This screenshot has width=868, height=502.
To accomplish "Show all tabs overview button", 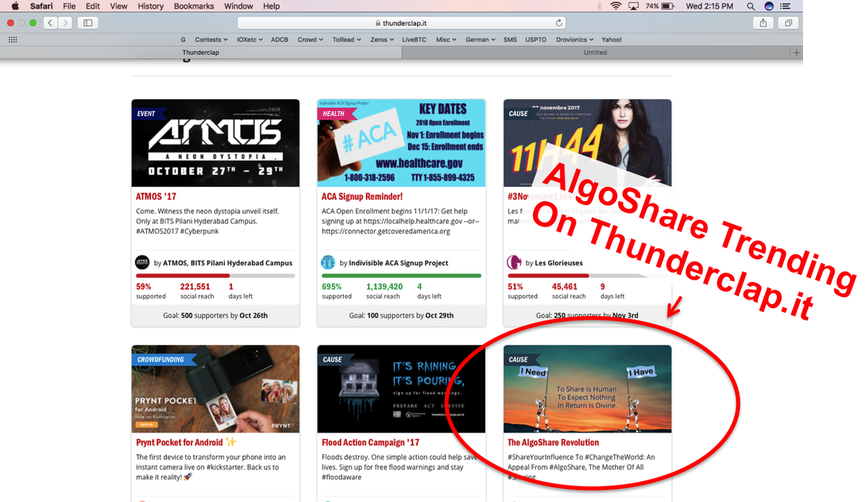I will 788,23.
